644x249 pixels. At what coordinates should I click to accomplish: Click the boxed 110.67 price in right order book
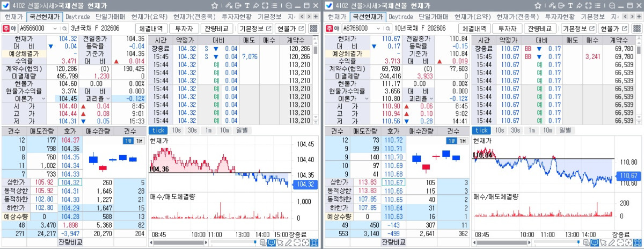point(394,182)
